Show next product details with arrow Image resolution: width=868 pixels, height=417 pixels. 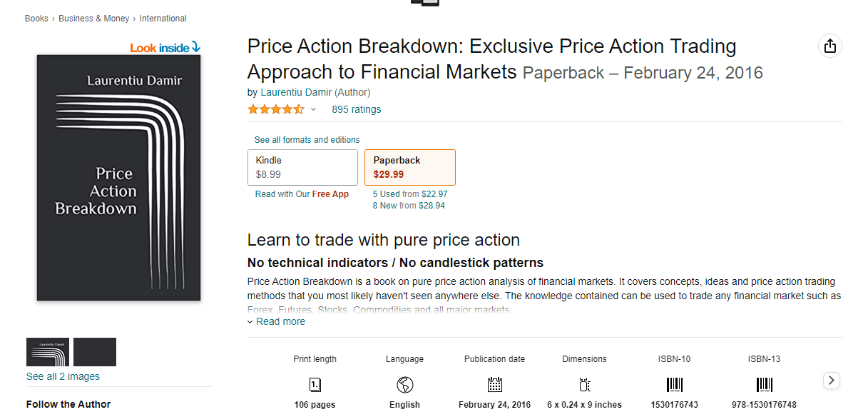[832, 381]
